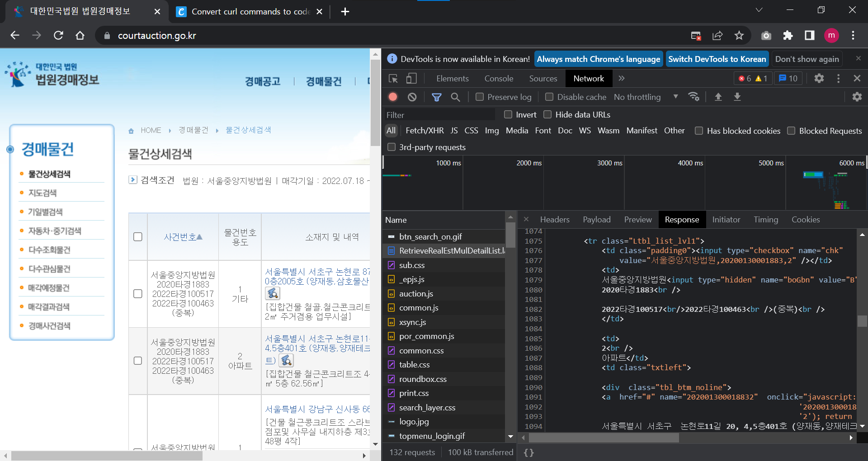Open the Chrome profile avatar 'm'
This screenshot has height=461, width=868.
(x=831, y=35)
